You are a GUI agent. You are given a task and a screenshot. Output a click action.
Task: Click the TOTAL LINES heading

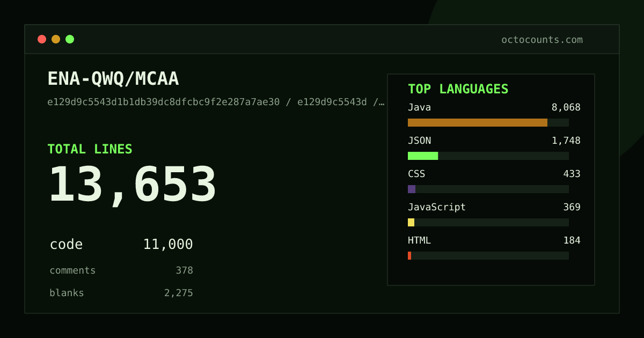90,149
